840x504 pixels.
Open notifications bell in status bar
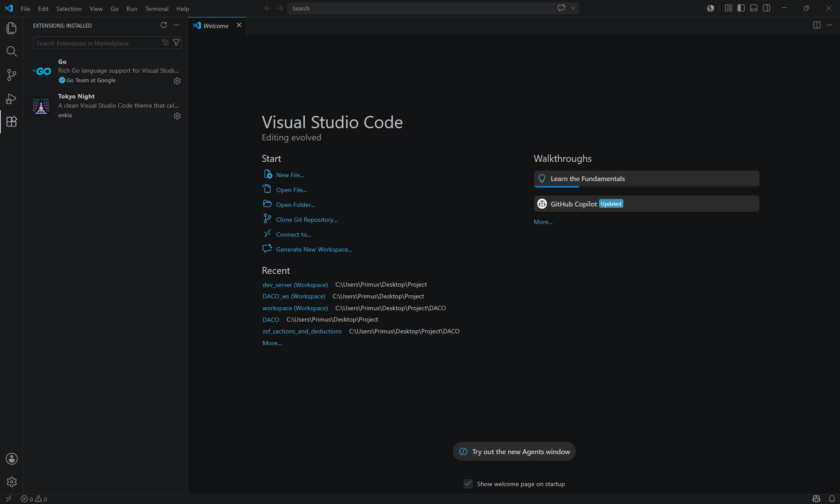[x=832, y=499]
